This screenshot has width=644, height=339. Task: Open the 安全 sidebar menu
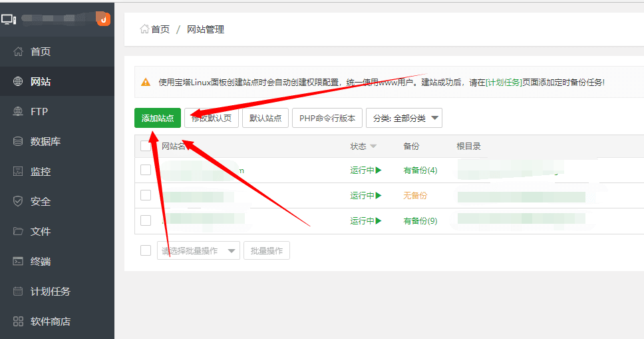click(x=57, y=201)
